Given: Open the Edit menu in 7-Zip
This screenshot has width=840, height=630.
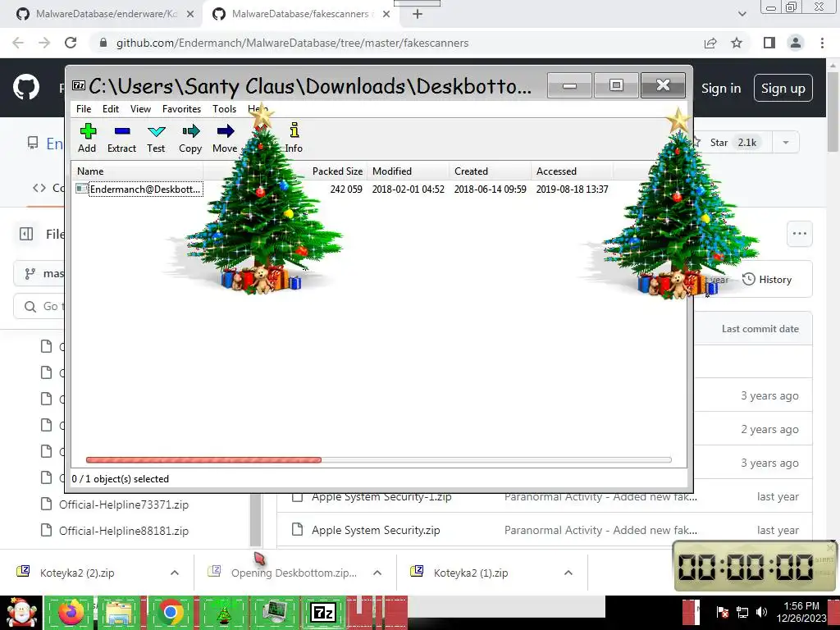Looking at the screenshot, I should point(111,109).
